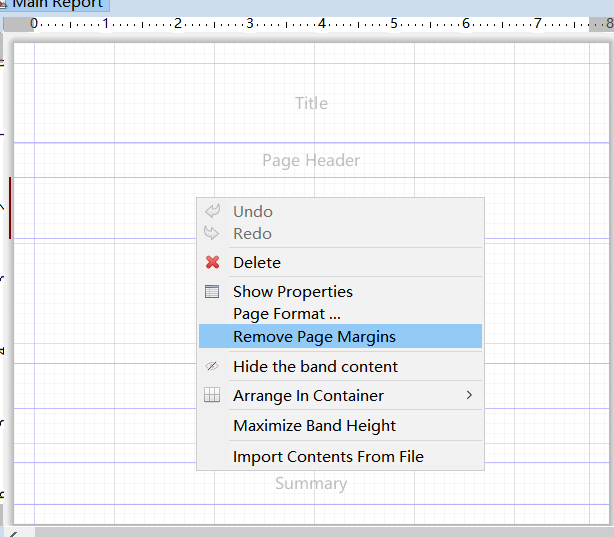This screenshot has height=537, width=614.
Task: Select the Page Header band
Action: click(311, 160)
